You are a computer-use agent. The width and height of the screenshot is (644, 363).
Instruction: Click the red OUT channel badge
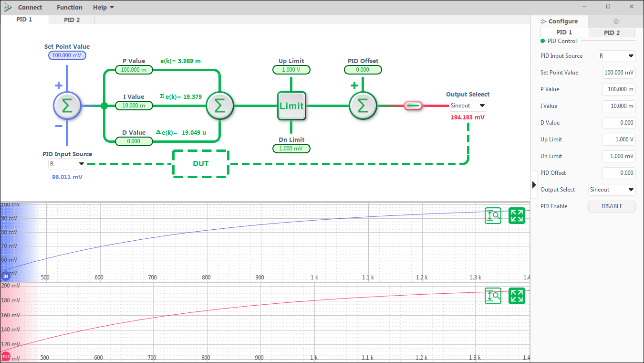coord(5,357)
